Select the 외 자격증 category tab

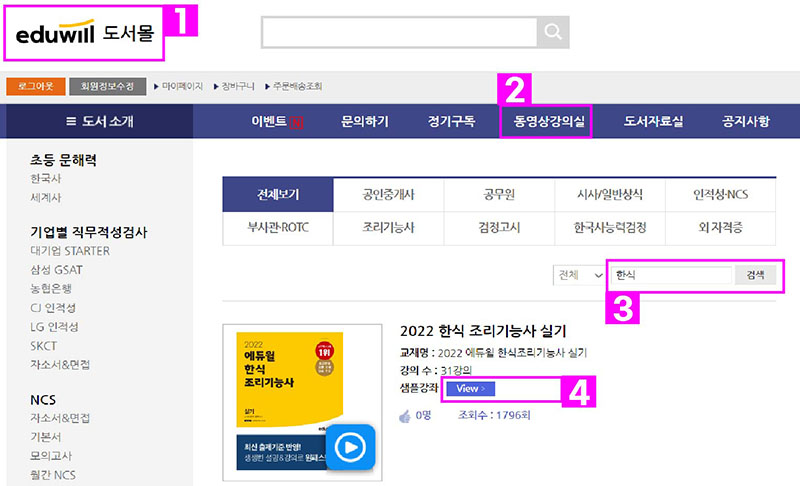(x=720, y=227)
